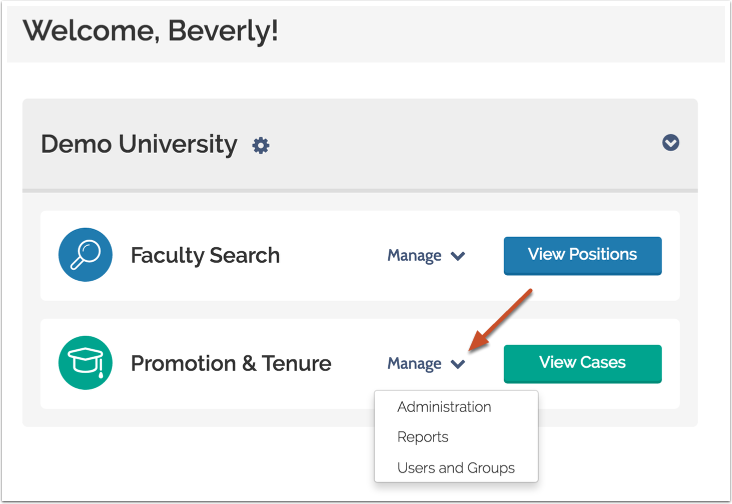The width and height of the screenshot is (732, 504).
Task: Click empty space in Demo University header bar
Action: tap(460, 144)
